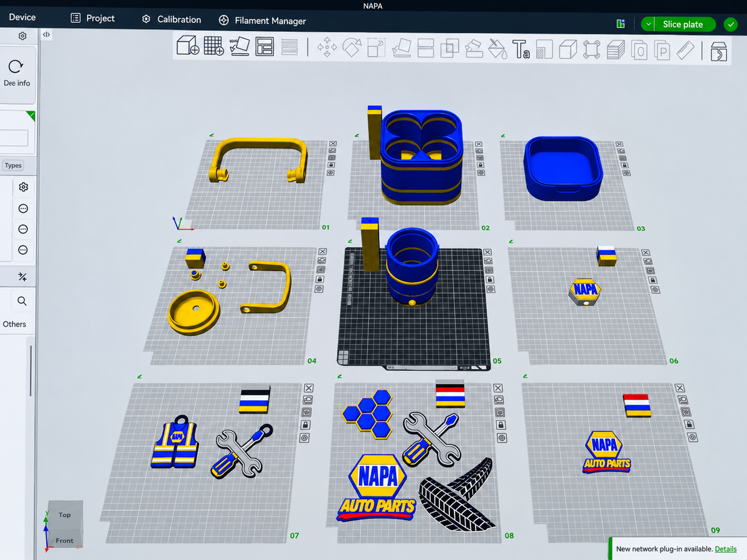Click the add plate grid icon

coord(214,47)
